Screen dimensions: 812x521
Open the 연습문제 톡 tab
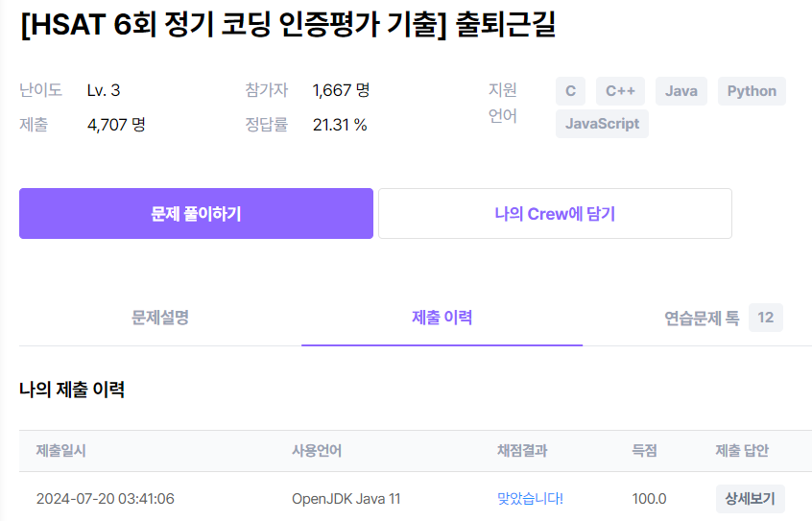tap(702, 318)
